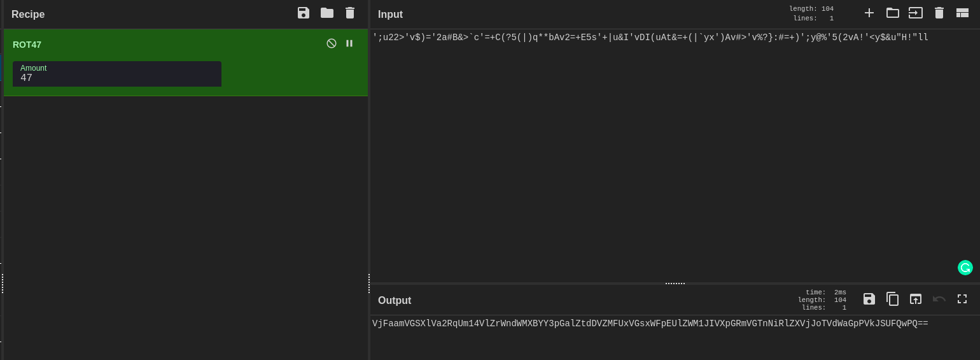Click the Base64 output text
This screenshot has width=980, height=360.
650,324
